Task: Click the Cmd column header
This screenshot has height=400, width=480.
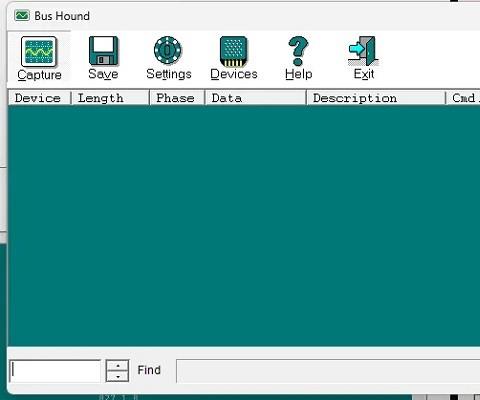Action: pyautogui.click(x=463, y=98)
